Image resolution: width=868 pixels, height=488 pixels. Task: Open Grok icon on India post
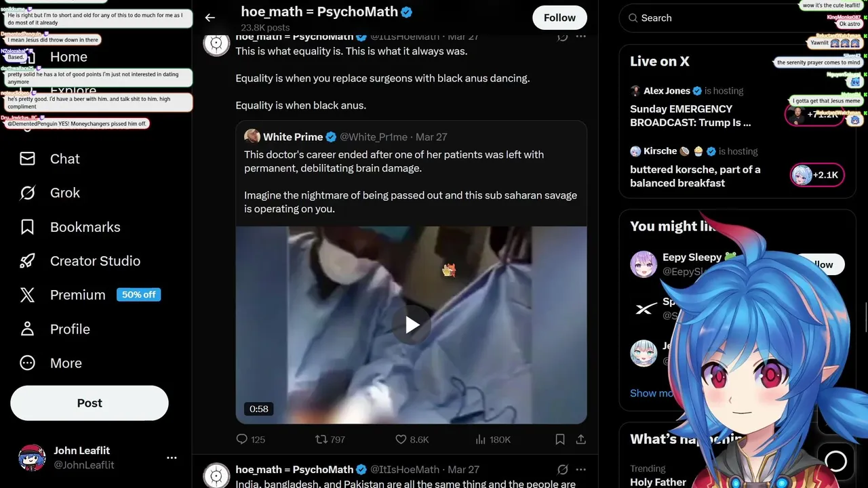tap(562, 469)
